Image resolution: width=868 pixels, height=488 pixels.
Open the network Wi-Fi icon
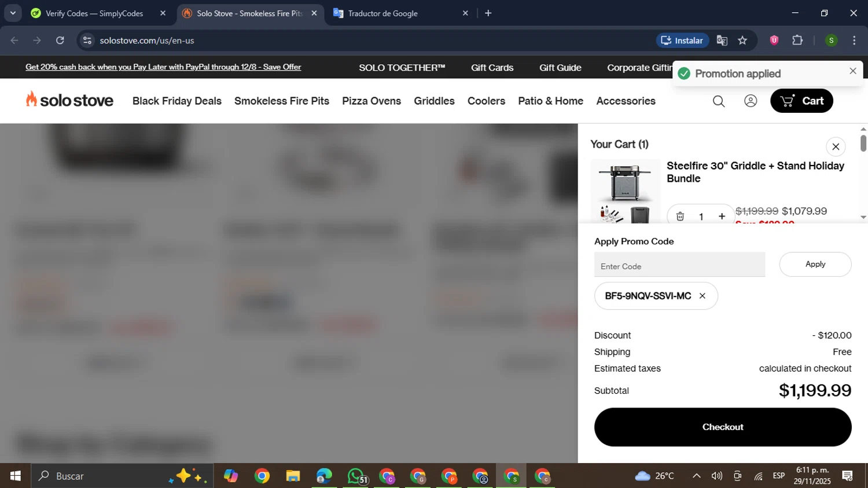[x=758, y=476]
